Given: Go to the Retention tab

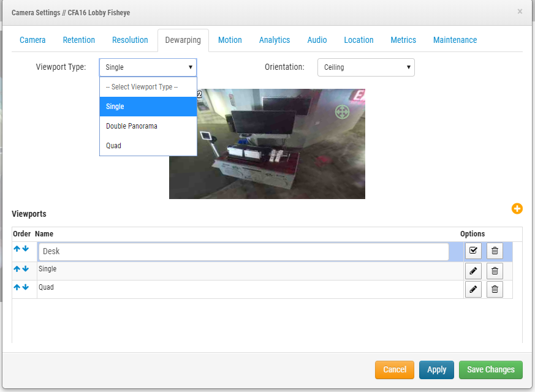Looking at the screenshot, I should (x=79, y=40).
